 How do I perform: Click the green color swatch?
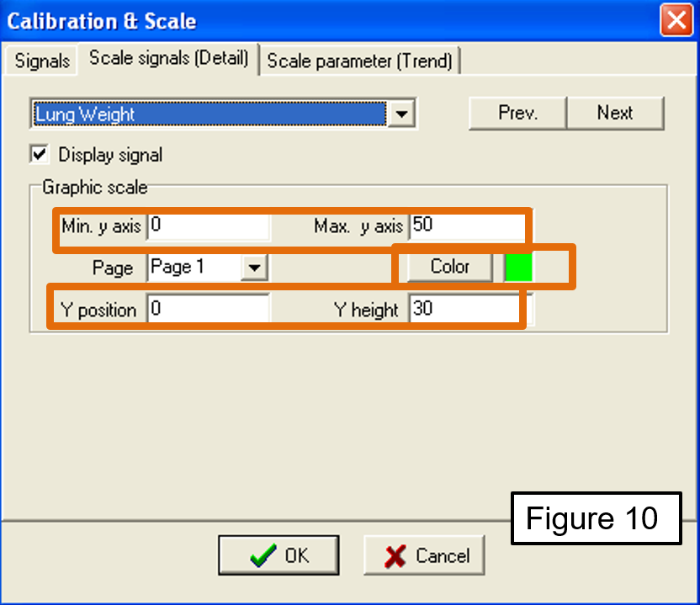click(518, 267)
